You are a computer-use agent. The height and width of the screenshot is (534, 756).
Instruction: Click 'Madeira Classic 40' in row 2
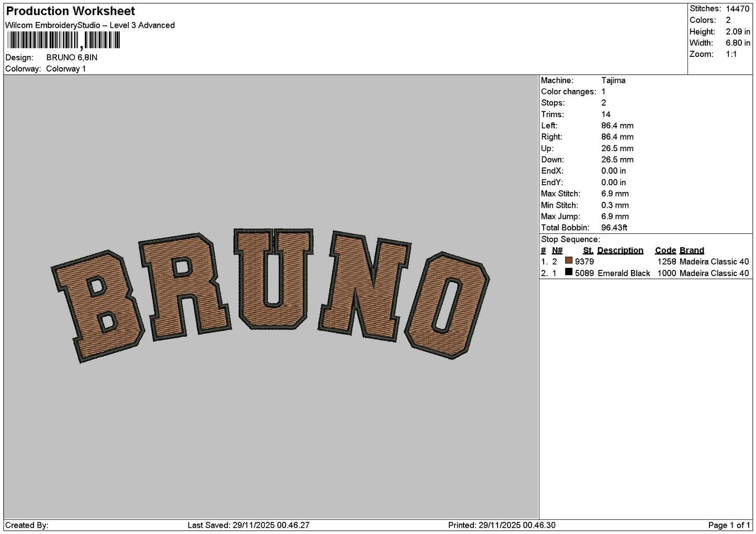click(x=714, y=273)
